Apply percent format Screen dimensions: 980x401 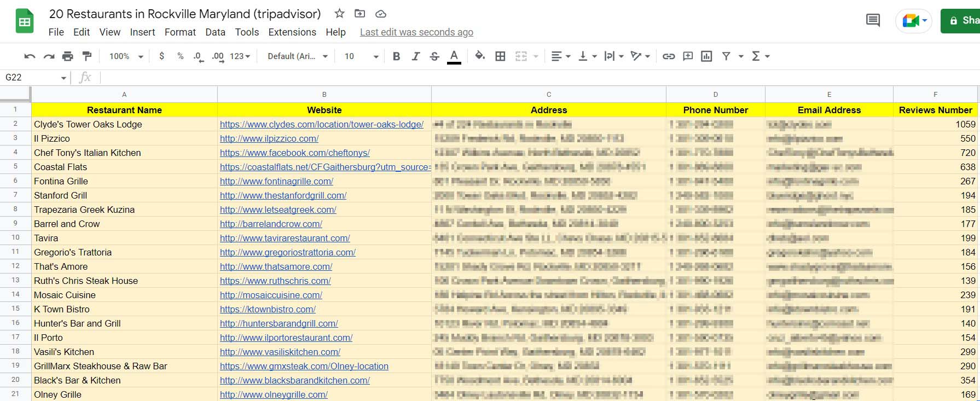pyautogui.click(x=181, y=56)
